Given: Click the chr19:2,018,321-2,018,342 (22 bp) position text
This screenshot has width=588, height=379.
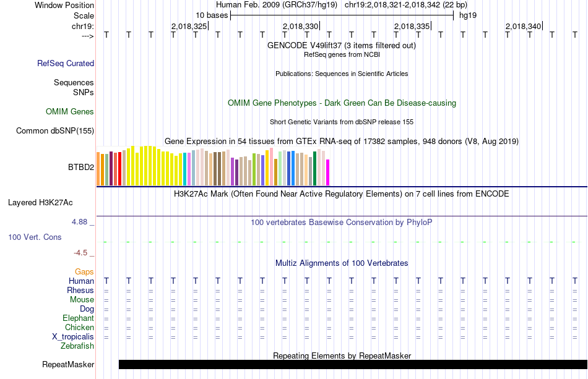Looking at the screenshot, I should click(x=406, y=5).
